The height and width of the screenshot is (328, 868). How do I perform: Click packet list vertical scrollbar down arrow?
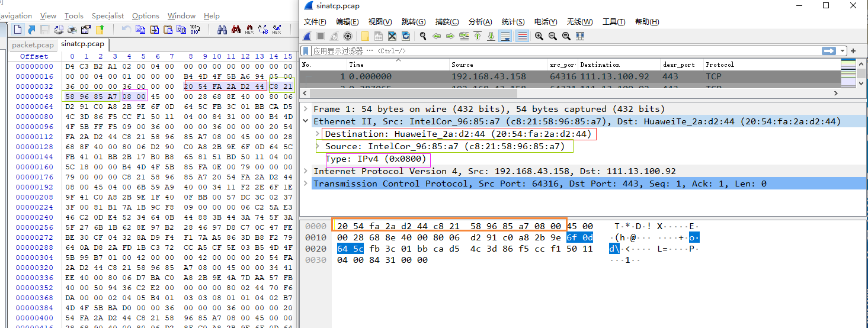pos(861,83)
